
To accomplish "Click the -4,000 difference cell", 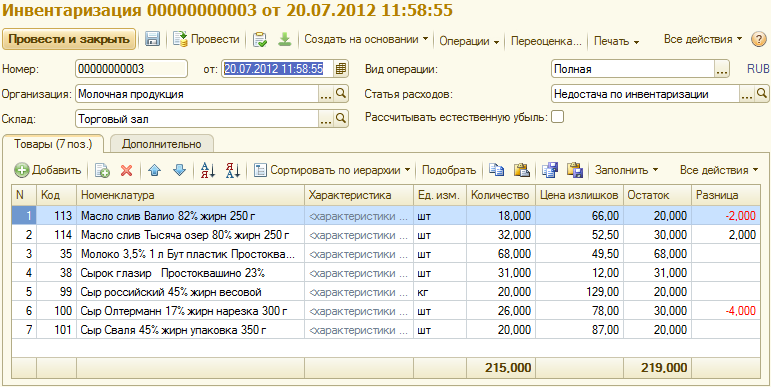I will point(726,311).
